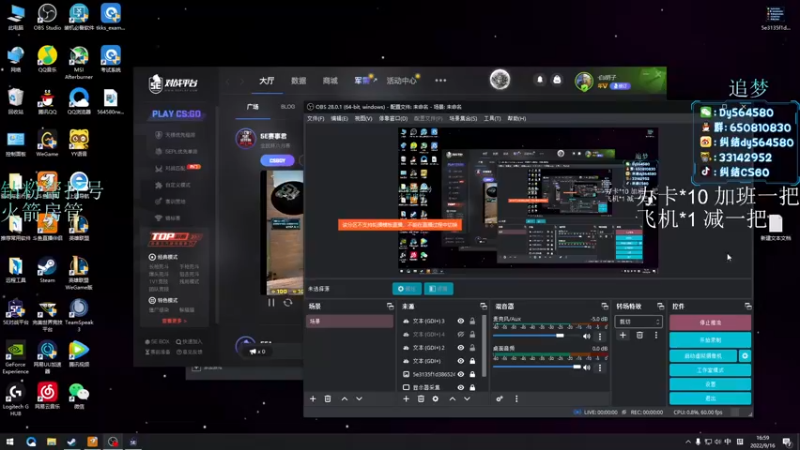Start the virtual camera in OBS

coord(704,356)
